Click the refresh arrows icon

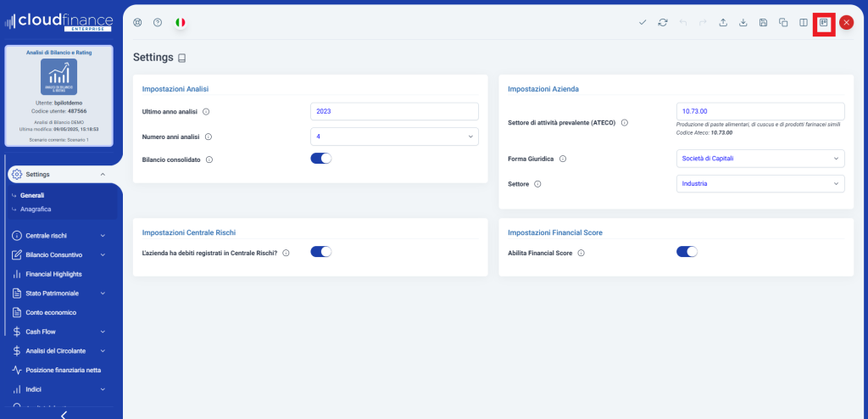pyautogui.click(x=663, y=23)
